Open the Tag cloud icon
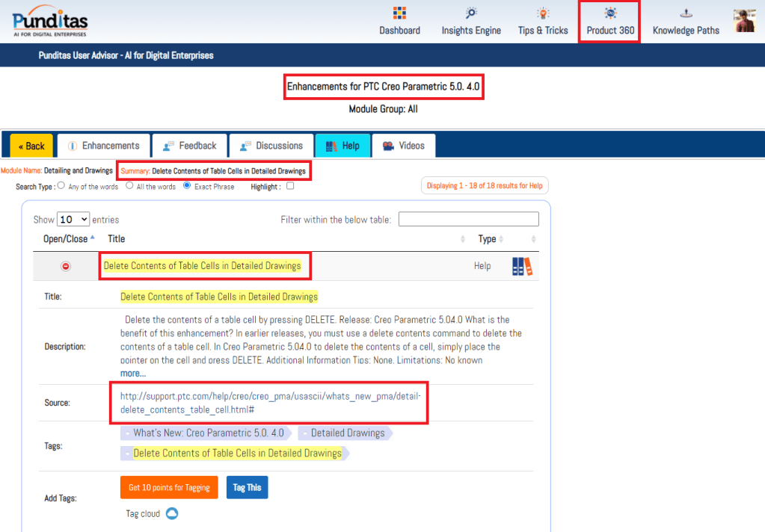Image resolution: width=765 pixels, height=532 pixels. point(172,513)
